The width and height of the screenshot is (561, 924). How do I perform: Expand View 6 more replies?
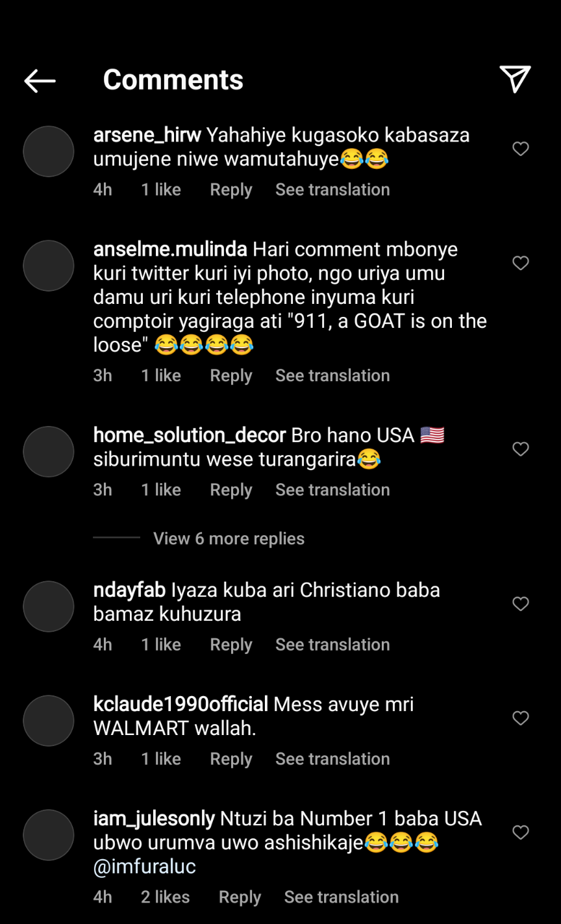coord(229,538)
